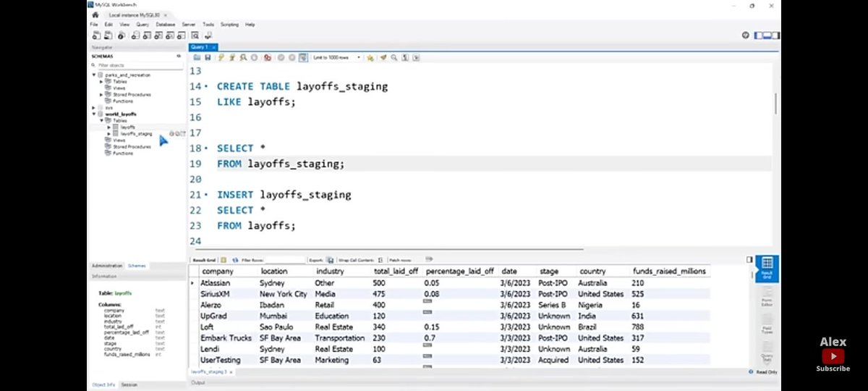Open the Server menu
Viewport: 868px width, 391px height.
coord(188,25)
